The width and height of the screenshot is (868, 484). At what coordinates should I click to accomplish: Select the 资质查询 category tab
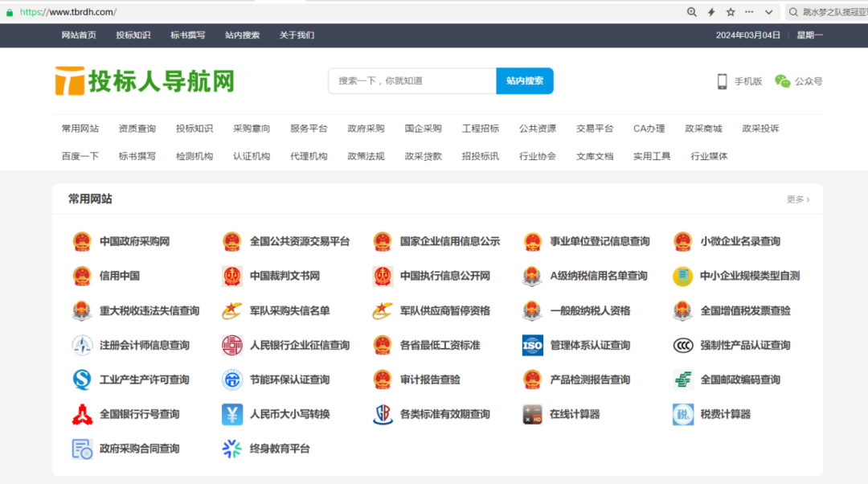(x=137, y=129)
